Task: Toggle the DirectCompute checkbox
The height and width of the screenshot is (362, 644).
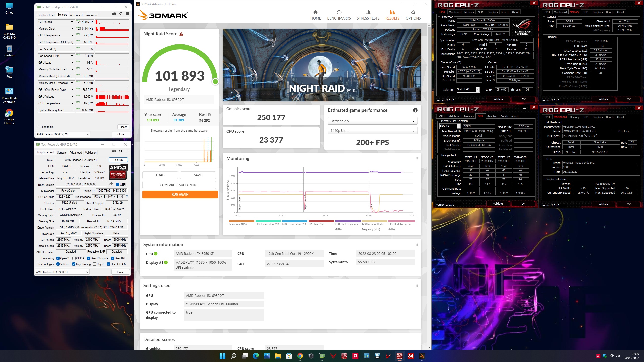Action: (x=88, y=258)
